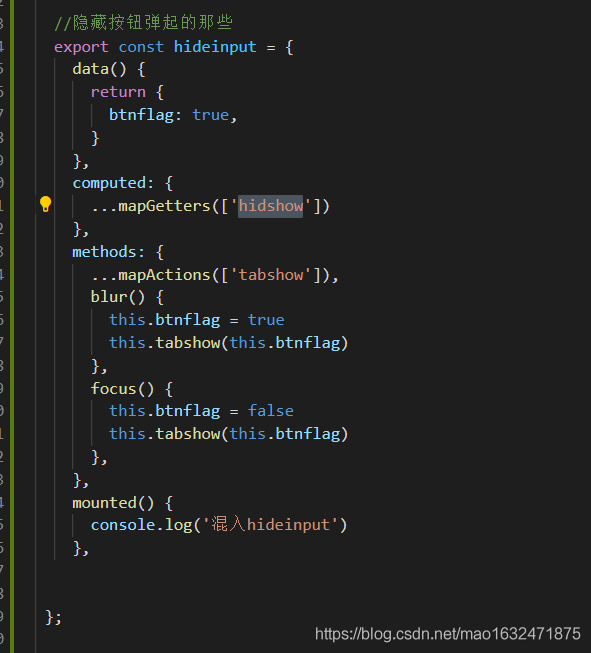This screenshot has height=653, width=591.
Task: Click the highlighted 'hidshow' string
Action: tap(271, 206)
